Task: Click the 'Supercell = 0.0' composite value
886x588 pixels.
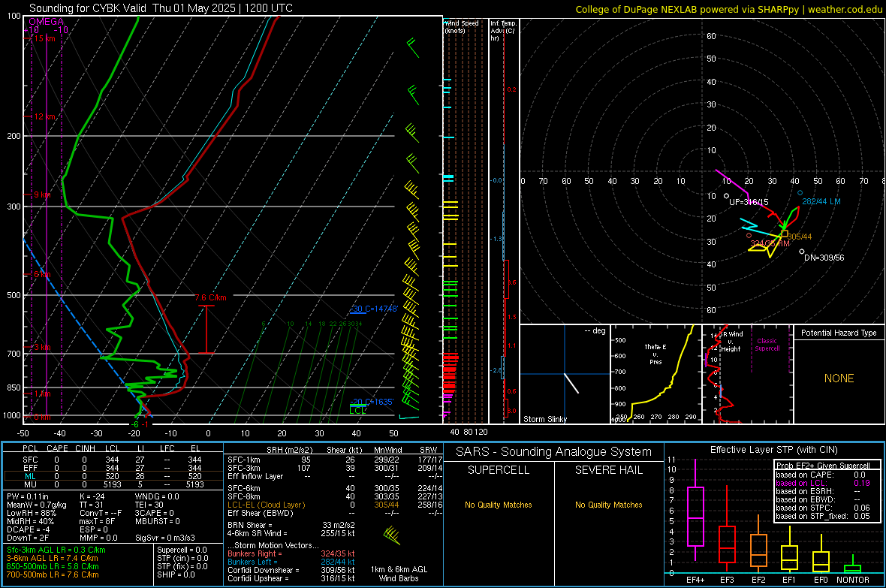Action: (x=182, y=550)
